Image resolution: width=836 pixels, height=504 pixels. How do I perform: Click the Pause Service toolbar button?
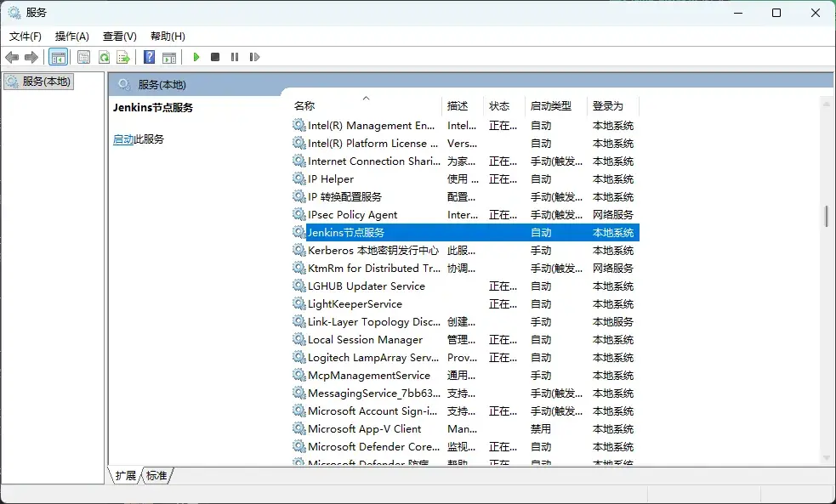235,57
